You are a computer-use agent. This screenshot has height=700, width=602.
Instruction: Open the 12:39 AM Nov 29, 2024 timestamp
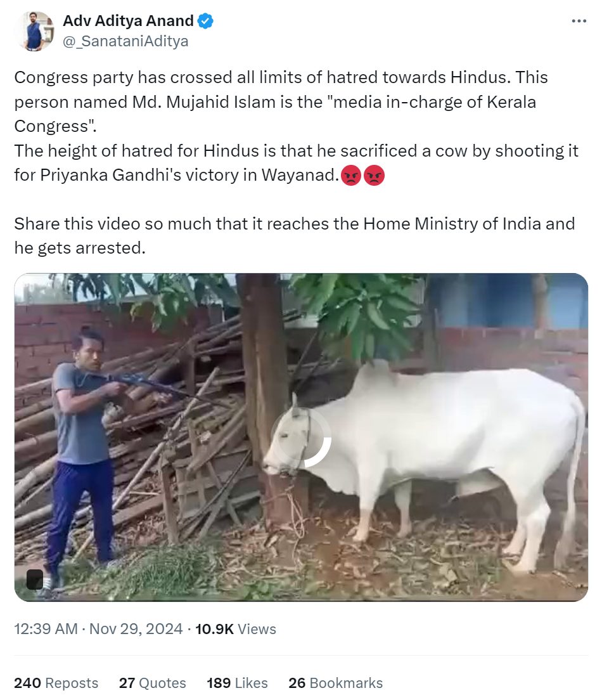coord(98,628)
